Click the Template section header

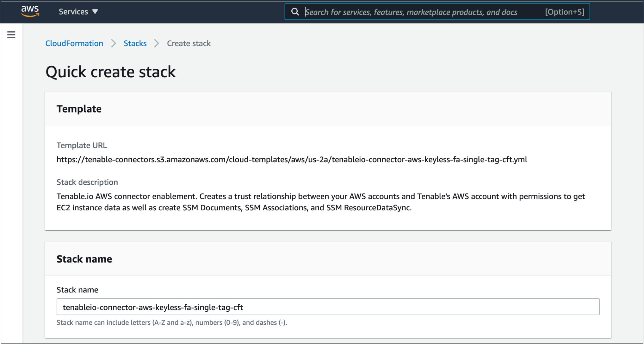tap(79, 109)
